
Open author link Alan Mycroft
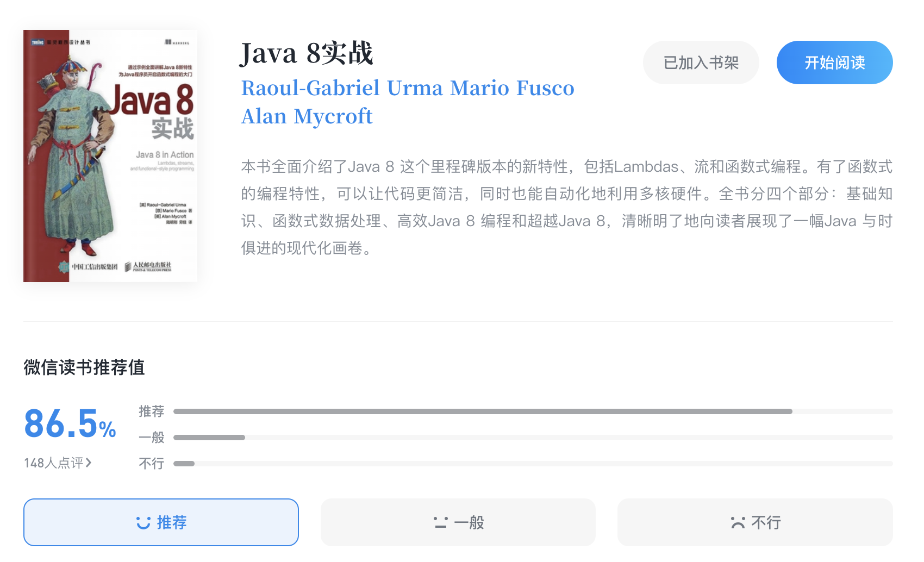(x=307, y=116)
